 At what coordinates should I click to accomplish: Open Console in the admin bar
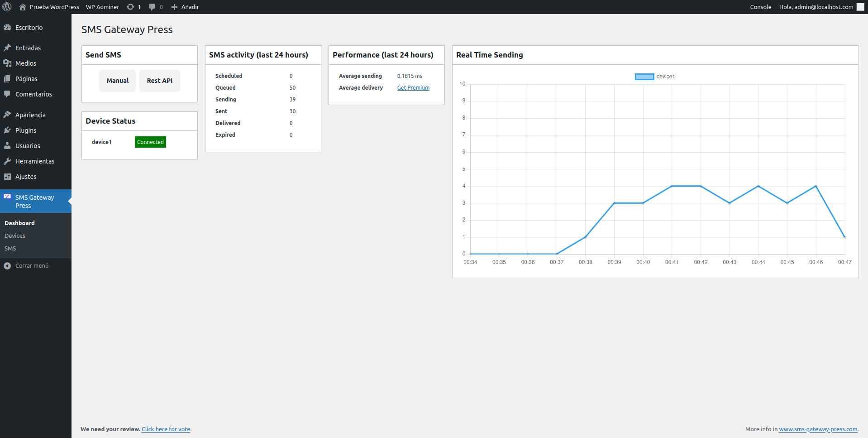761,7
